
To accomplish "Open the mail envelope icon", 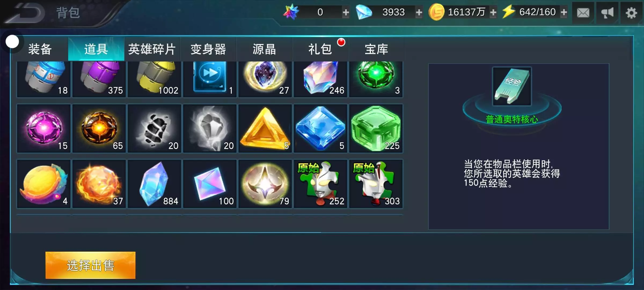I will (583, 13).
